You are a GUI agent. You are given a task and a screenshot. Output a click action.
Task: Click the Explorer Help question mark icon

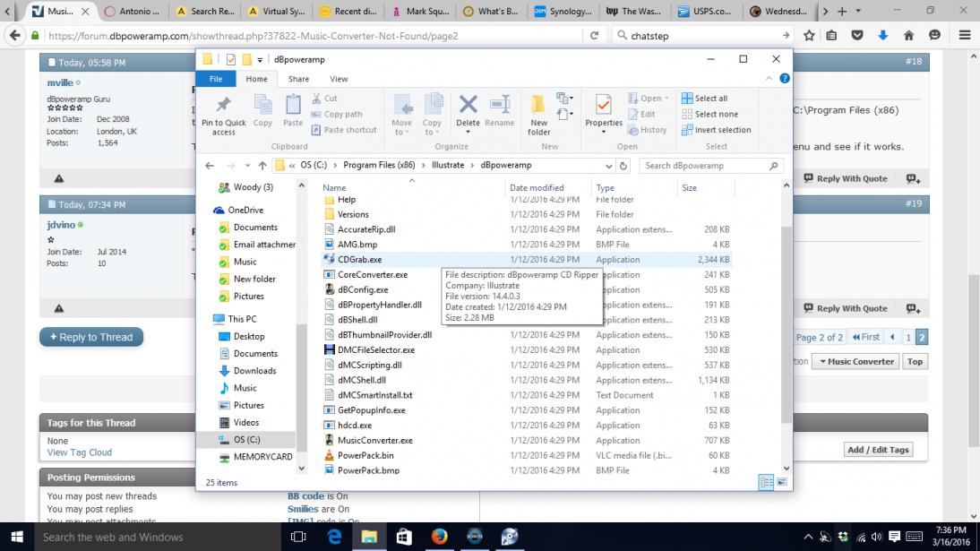785,79
